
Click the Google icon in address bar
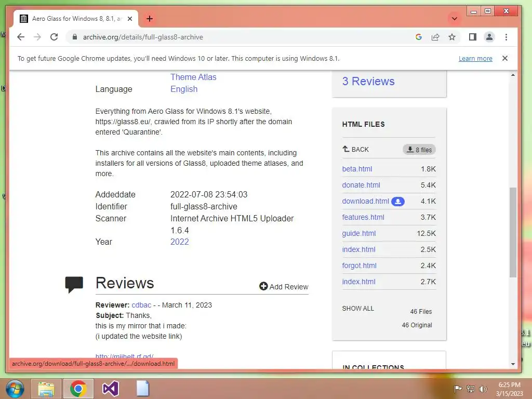[419, 37]
